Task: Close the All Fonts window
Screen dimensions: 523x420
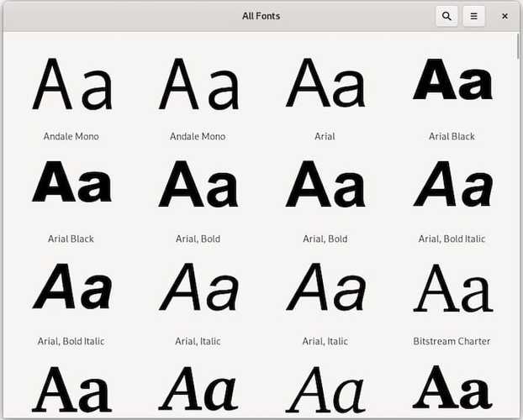Action: click(505, 16)
